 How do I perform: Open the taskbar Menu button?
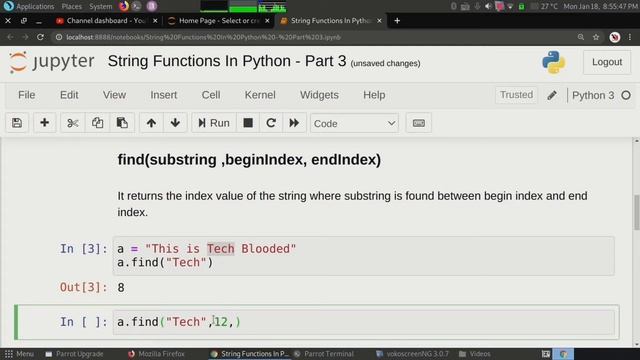click(19, 354)
